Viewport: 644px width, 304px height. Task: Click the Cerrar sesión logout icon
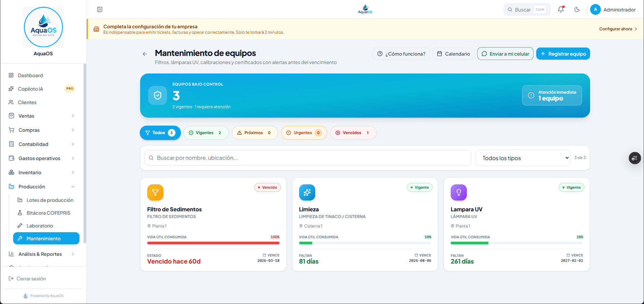pos(11,278)
